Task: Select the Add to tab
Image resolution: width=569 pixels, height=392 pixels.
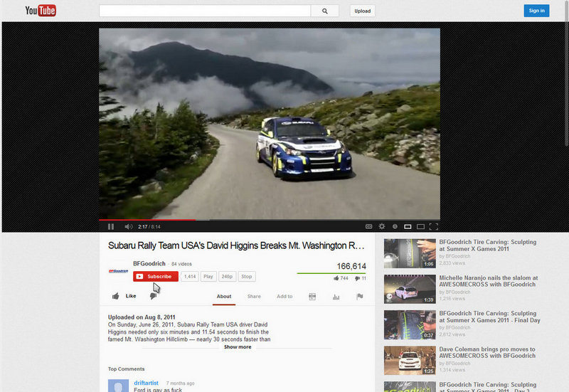Action: tap(284, 296)
